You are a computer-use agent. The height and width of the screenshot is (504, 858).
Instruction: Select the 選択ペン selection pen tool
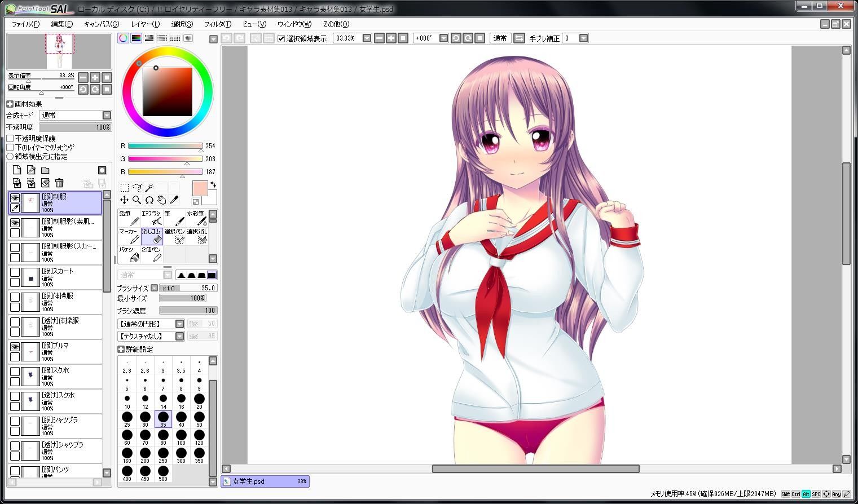(x=174, y=237)
